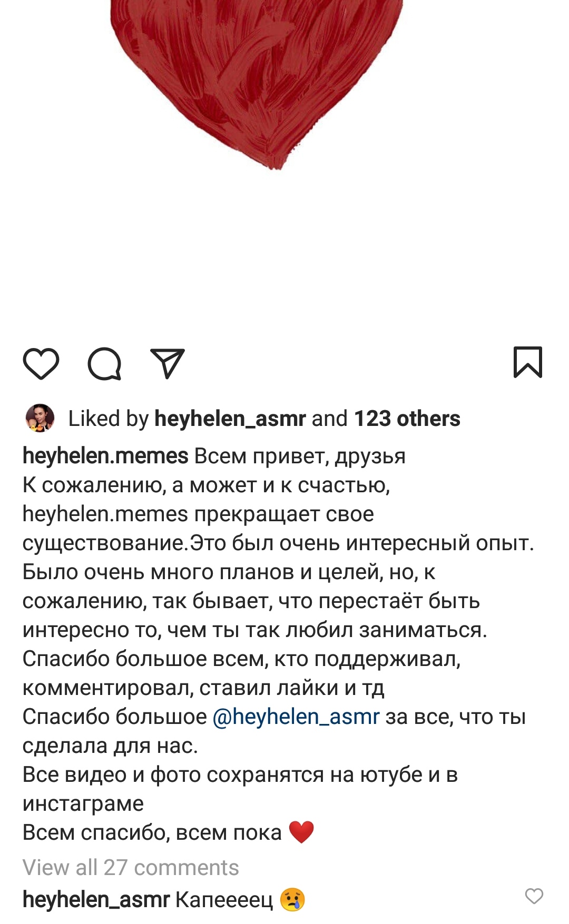The height and width of the screenshot is (924, 569).
Task: Like the heyhelen_asmr comment with small heart
Action: (x=534, y=896)
